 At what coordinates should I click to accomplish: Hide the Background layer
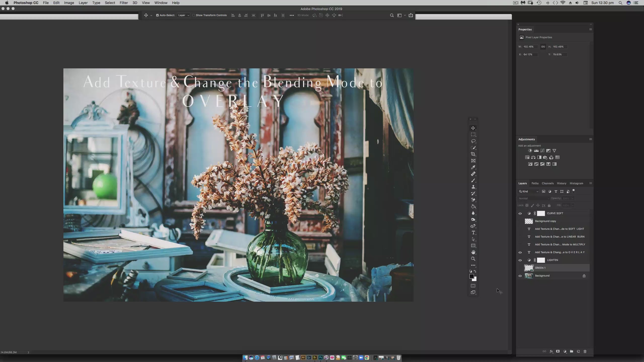click(520, 276)
